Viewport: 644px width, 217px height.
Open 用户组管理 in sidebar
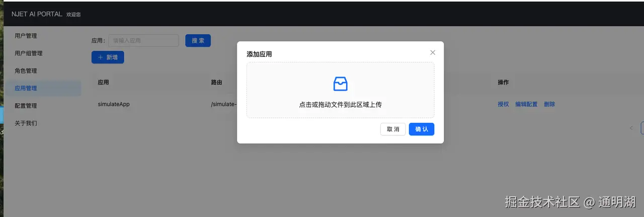(x=29, y=53)
